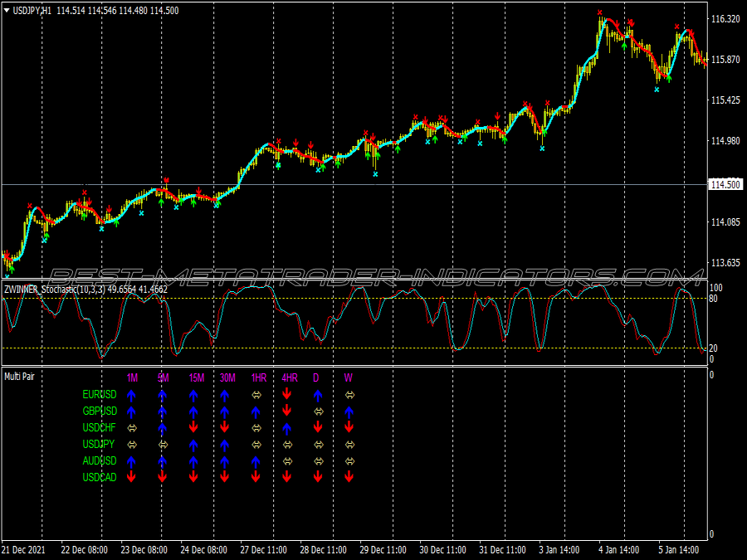The width and height of the screenshot is (747, 560).
Task: Click the 1M timeframe column header
Action: click(132, 377)
